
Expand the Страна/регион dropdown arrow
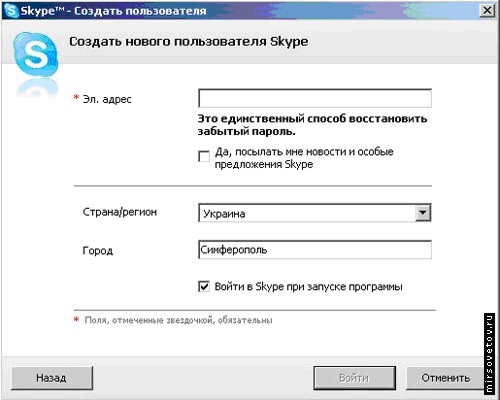click(x=423, y=213)
